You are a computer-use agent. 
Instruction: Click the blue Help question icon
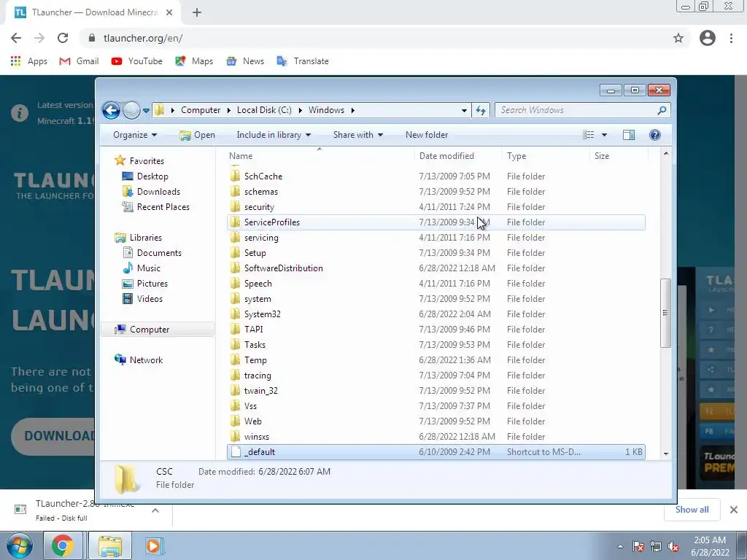coord(655,135)
